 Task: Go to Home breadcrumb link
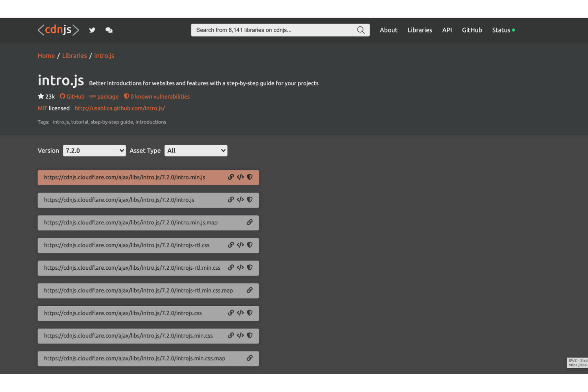pos(46,56)
